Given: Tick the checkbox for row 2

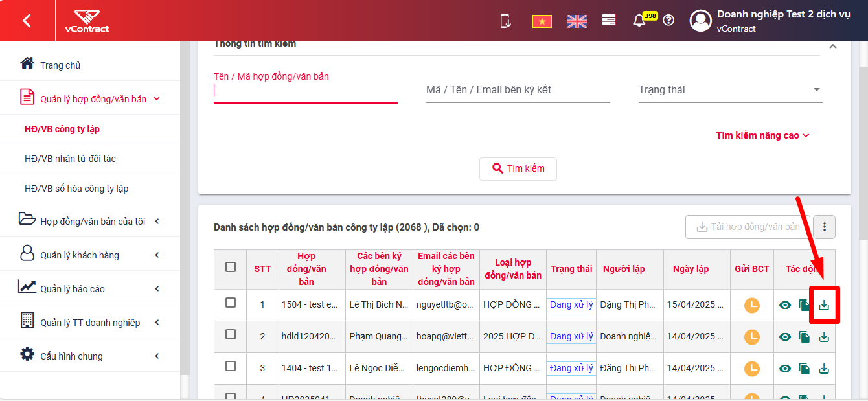Looking at the screenshot, I should pyautogui.click(x=231, y=334).
